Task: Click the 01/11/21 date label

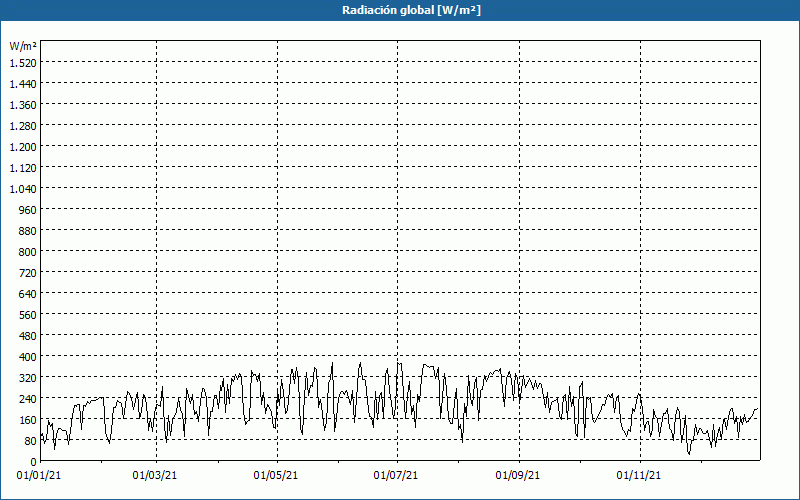Action: coord(639,476)
